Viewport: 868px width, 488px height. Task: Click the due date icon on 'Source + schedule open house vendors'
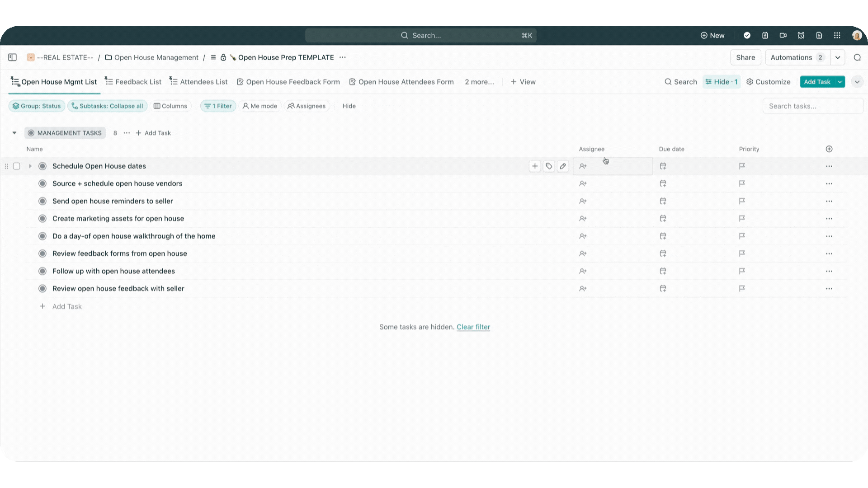(663, 183)
